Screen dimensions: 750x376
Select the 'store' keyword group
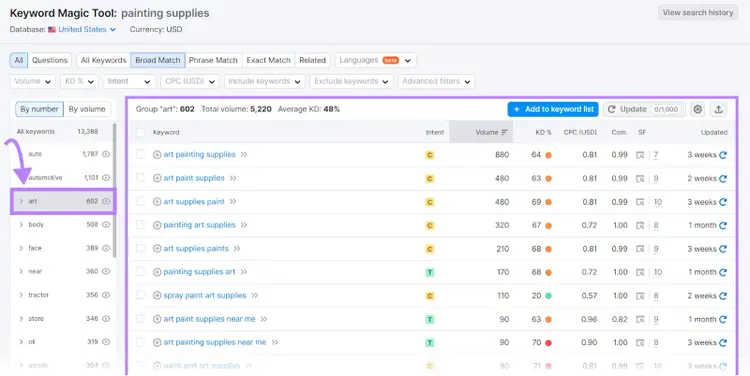[63, 318]
